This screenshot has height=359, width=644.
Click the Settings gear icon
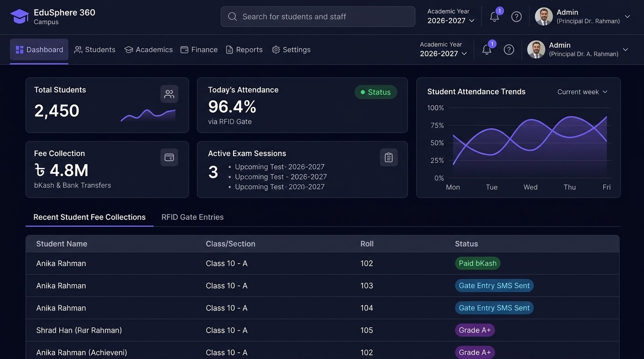click(276, 50)
